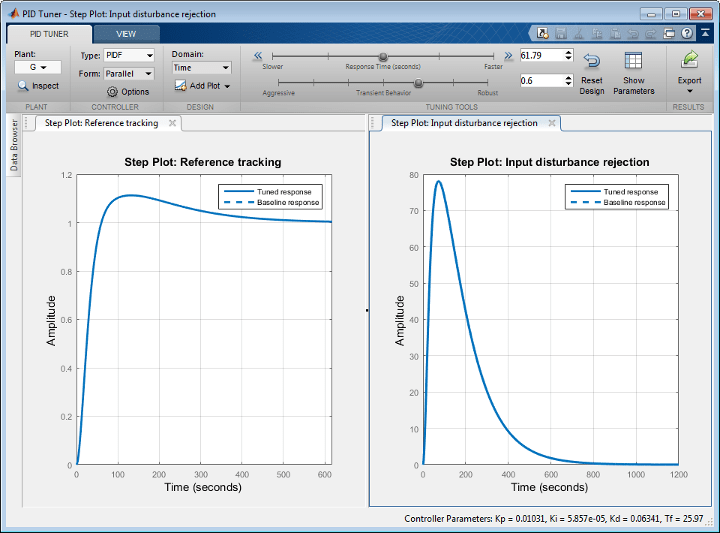Decrease the response time value stepper

click(568, 58)
